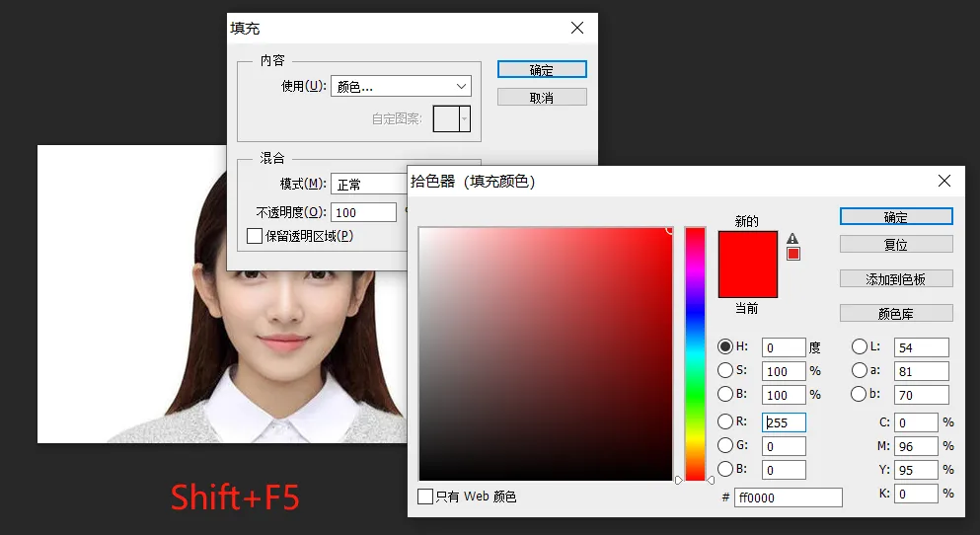Select the S saturation radio button
Viewport: 980px width, 535px height.
[x=726, y=370]
